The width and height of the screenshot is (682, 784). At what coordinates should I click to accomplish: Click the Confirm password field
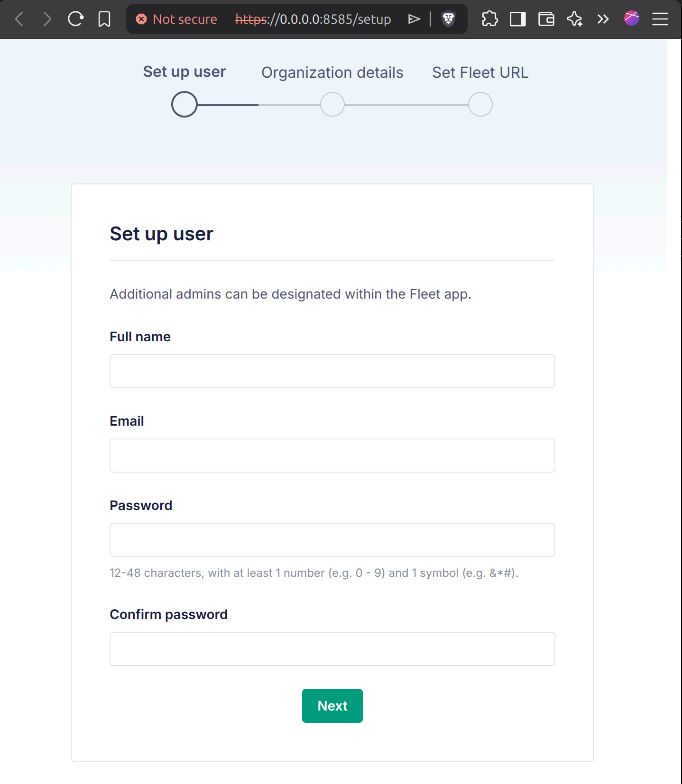[332, 649]
